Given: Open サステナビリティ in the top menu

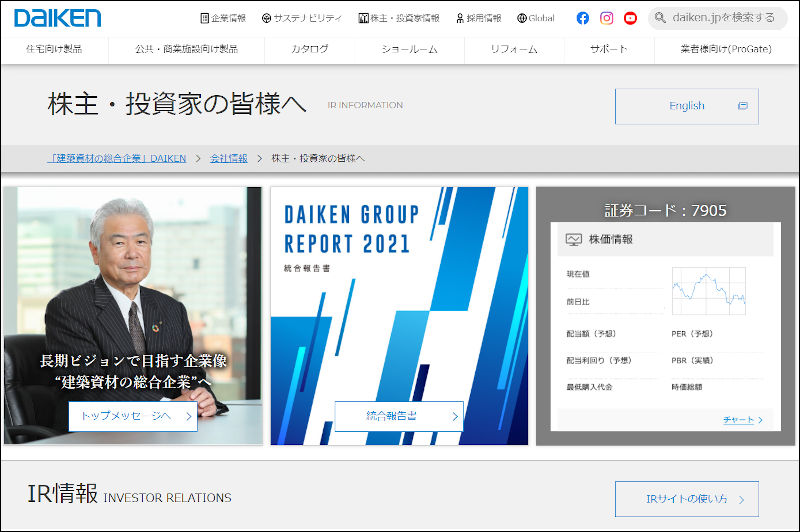Looking at the screenshot, I should [302, 18].
